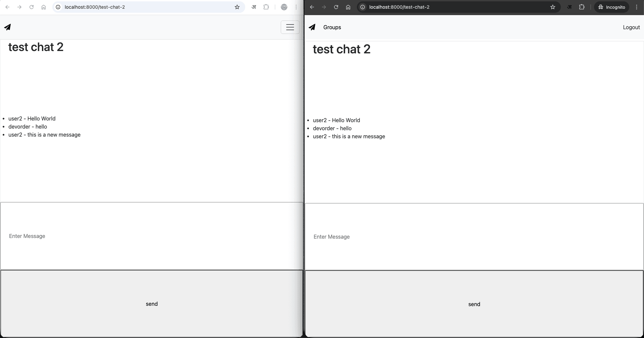Click the home icon in the right browser

click(348, 7)
